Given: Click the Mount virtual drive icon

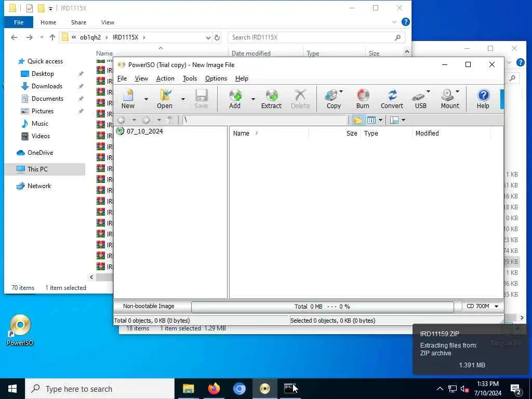Looking at the screenshot, I should [x=449, y=99].
